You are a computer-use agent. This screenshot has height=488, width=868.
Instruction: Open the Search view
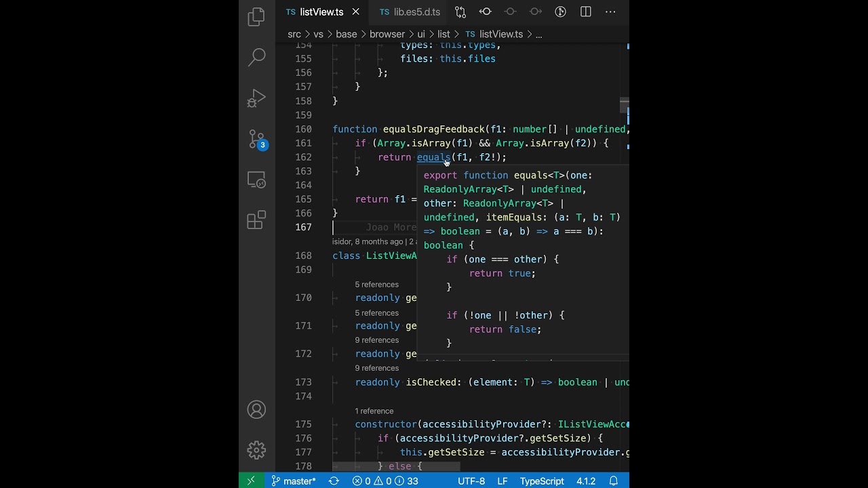pos(256,57)
